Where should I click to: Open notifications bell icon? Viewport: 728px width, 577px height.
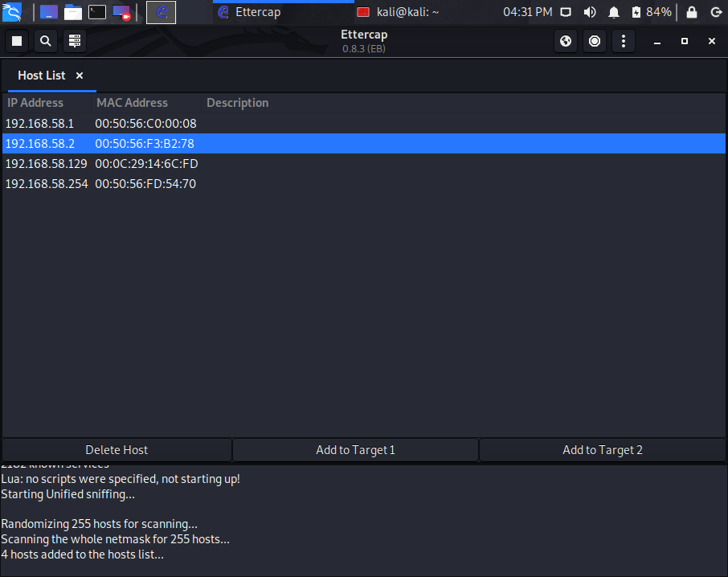coord(613,12)
